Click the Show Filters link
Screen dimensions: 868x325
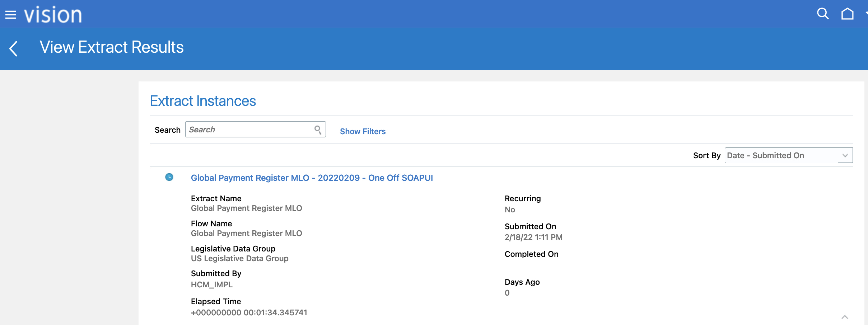point(363,131)
